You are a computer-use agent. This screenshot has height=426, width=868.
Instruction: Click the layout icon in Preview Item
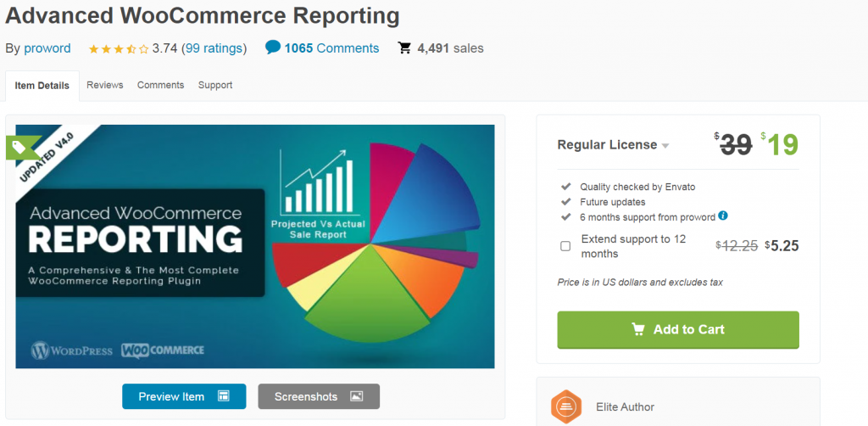[224, 396]
